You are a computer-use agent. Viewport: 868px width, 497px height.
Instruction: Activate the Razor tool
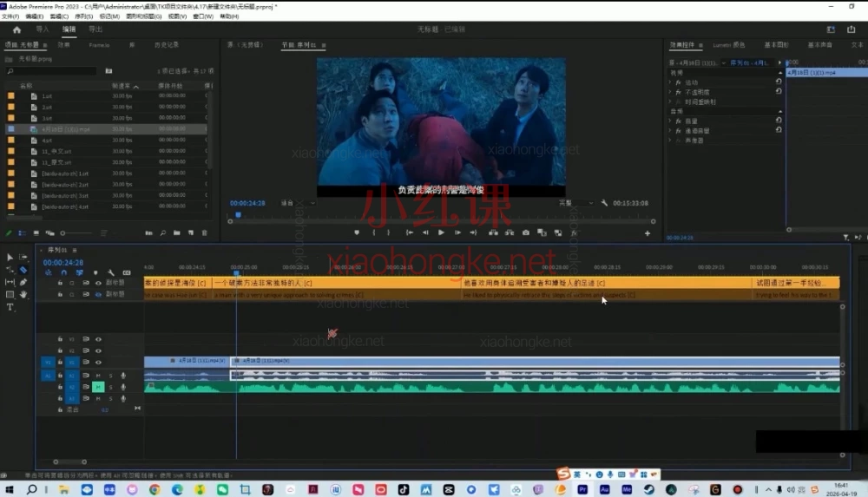23,270
